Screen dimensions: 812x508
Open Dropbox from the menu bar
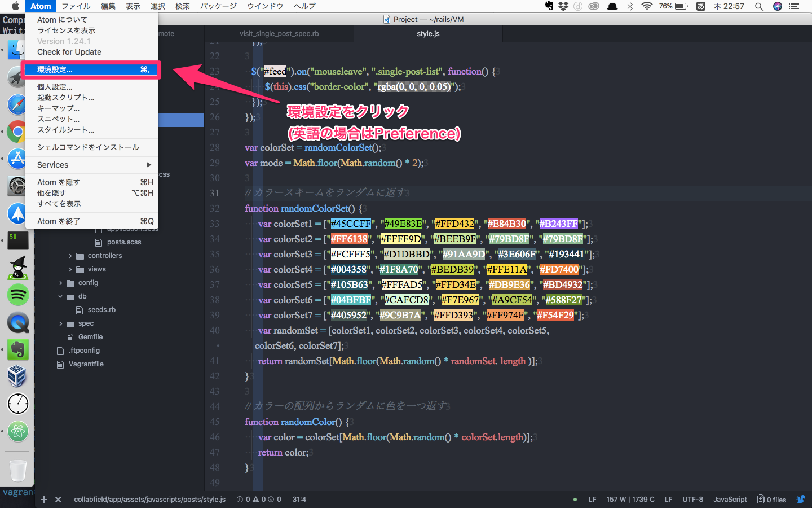coord(563,6)
